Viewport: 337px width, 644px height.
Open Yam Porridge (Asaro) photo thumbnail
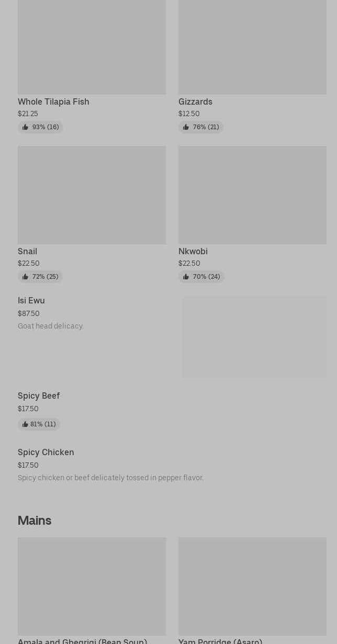[x=252, y=586]
